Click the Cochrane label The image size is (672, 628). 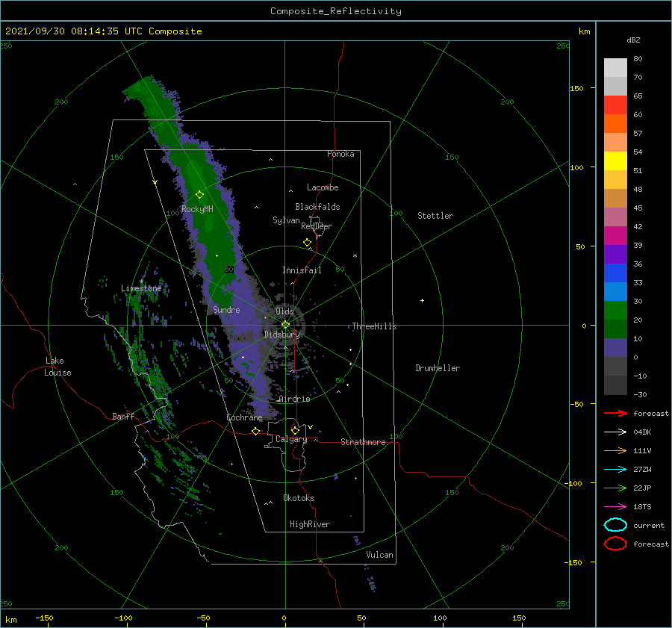[x=244, y=417]
